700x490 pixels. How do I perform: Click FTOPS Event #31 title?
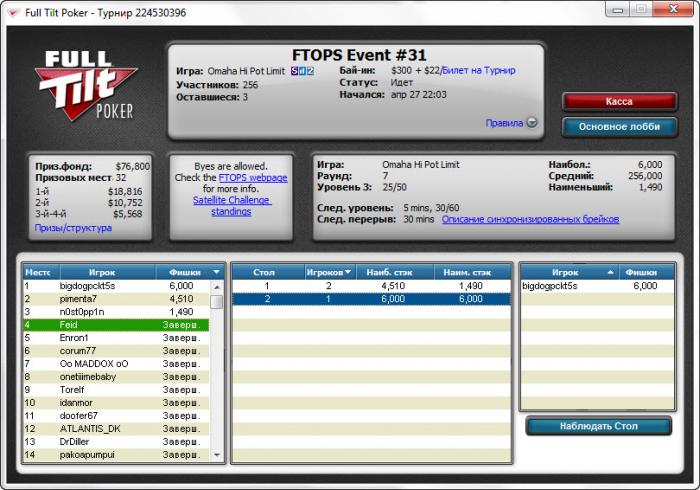359,55
